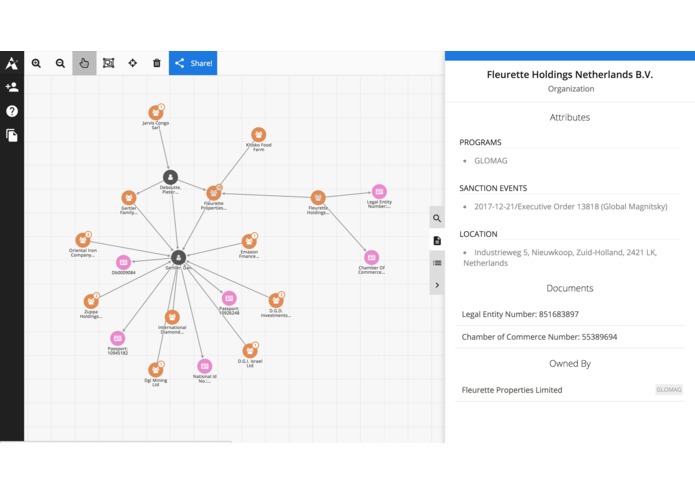Select the Oriental Iron Company node
This screenshot has width=695, height=494.
tap(83, 240)
